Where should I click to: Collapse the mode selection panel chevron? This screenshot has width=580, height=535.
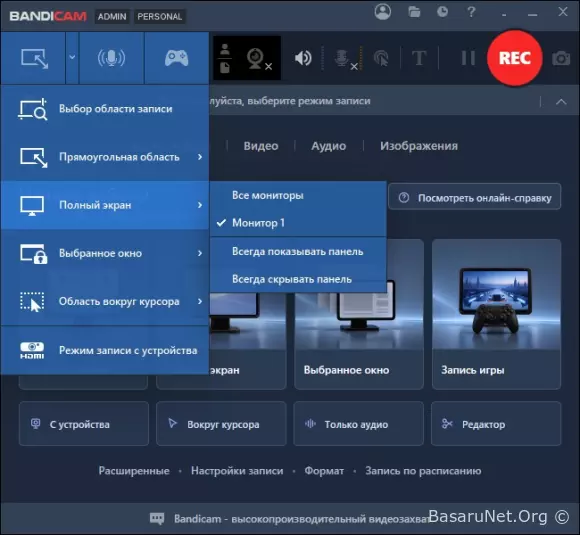click(561, 101)
